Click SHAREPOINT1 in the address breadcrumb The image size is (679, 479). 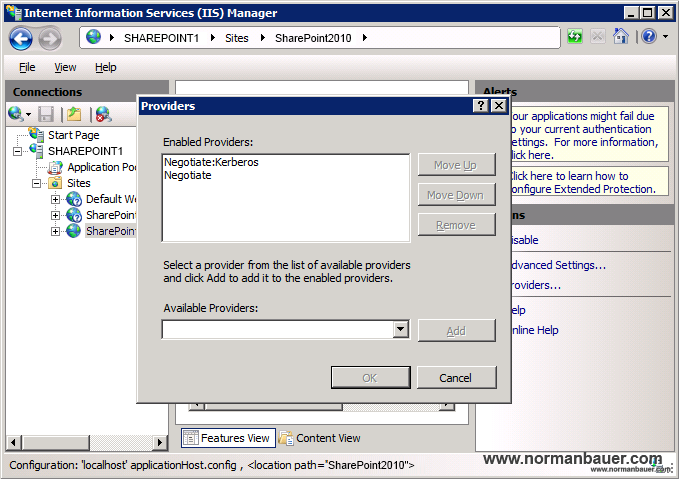[162, 38]
